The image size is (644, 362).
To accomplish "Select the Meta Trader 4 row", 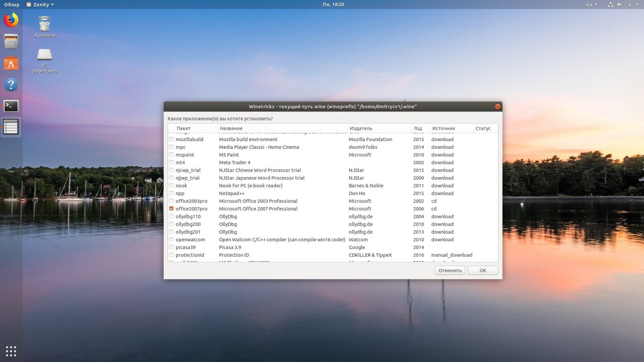I will click(333, 162).
